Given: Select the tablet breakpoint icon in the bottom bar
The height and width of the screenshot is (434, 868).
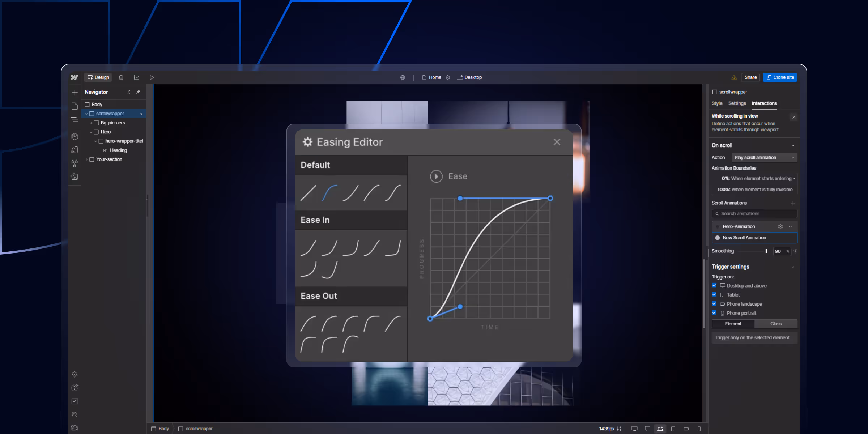Looking at the screenshot, I should click(x=673, y=429).
